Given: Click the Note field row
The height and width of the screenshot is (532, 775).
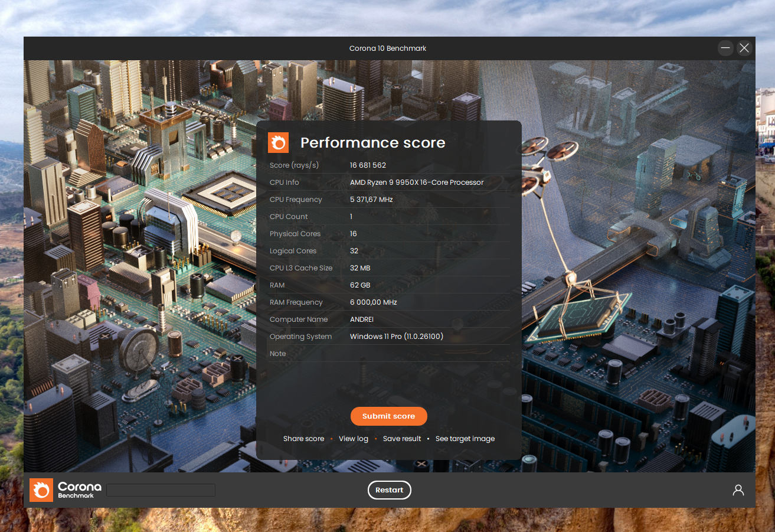Looking at the screenshot, I should (x=388, y=354).
